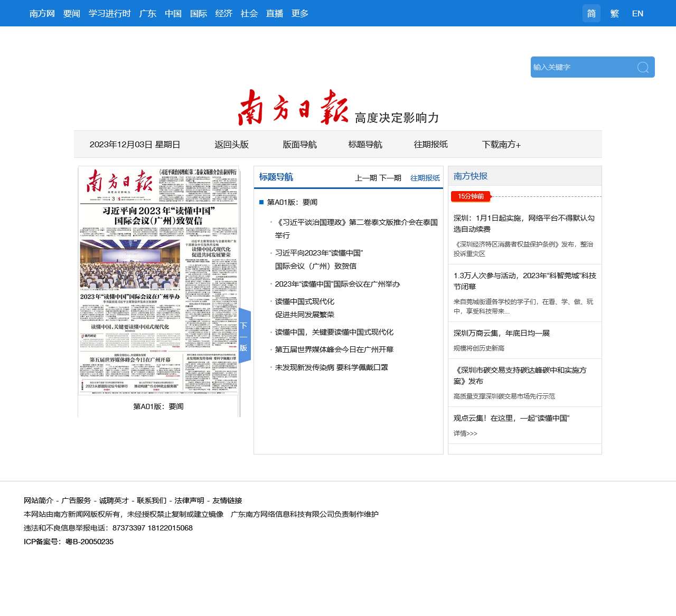
Task: Open 法律声明 link in footer
Action: click(x=189, y=500)
